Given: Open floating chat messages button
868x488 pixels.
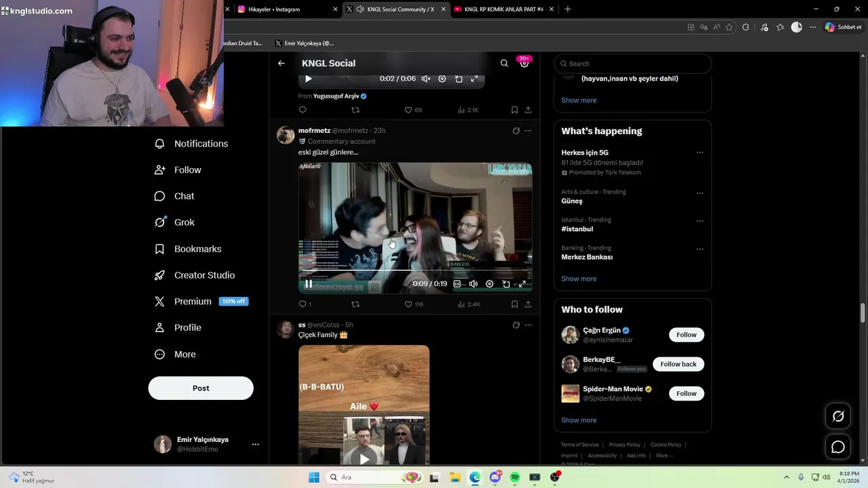Looking at the screenshot, I should coord(838,447).
